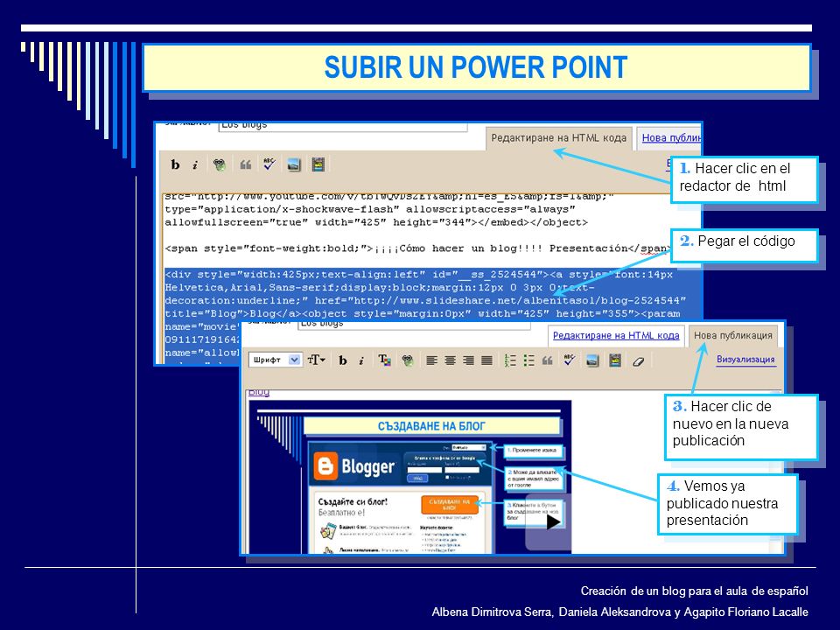Viewport: 840px width, 630px height.
Task: Click italic button in HTML editor toolbar
Action: point(195,164)
